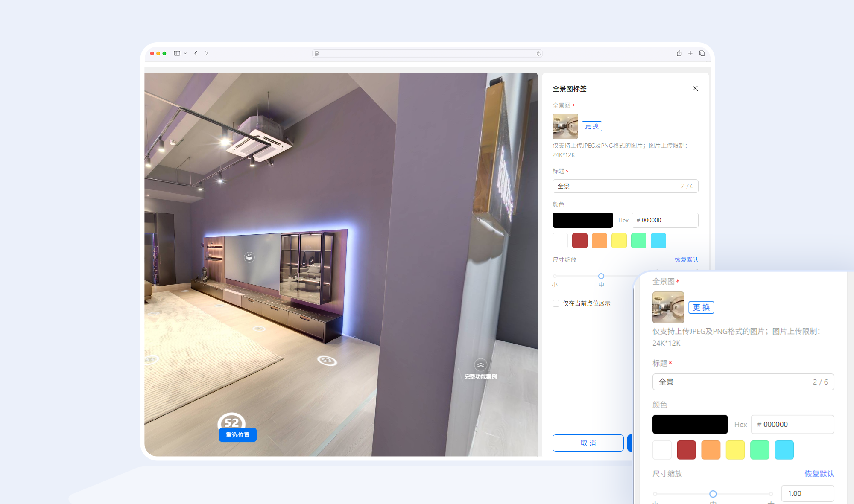Select the yellow swatch in side panel

pyautogui.click(x=619, y=241)
